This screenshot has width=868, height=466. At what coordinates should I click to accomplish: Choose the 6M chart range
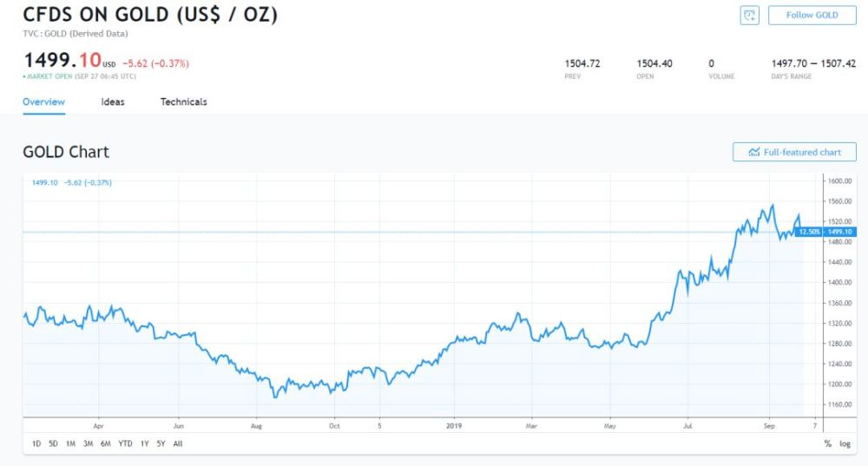point(105,443)
